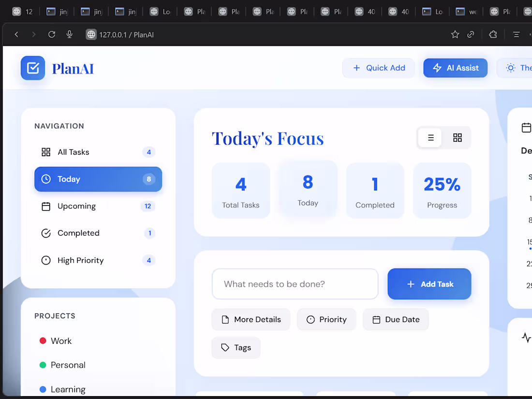Open the Tags selector
The image size is (532, 399).
click(236, 348)
